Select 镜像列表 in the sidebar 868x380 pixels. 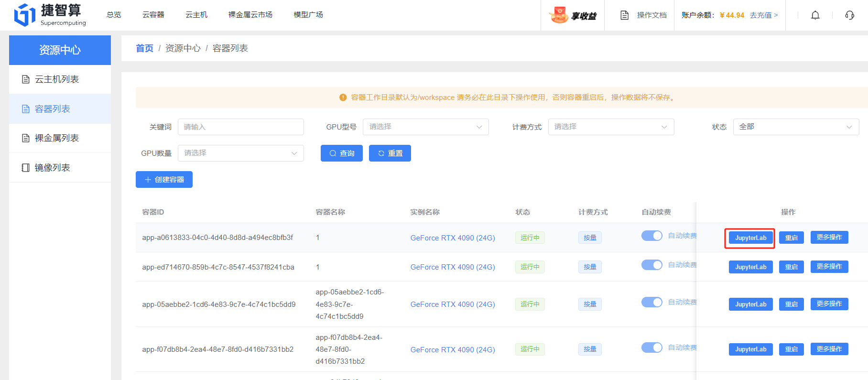point(60,168)
